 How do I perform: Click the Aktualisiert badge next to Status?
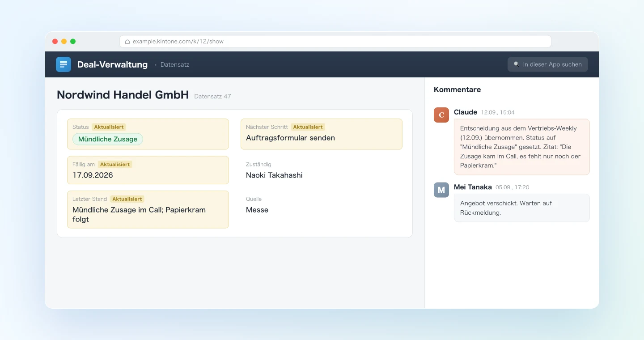click(x=109, y=127)
